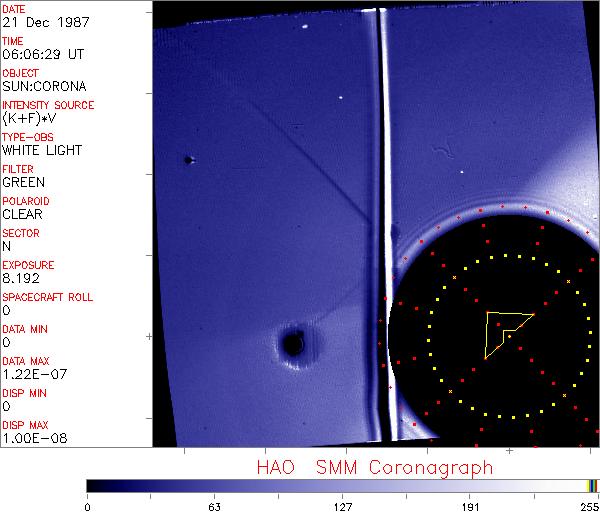Select the date value 21 Dec 1987
600x512 pixels.
pyautogui.click(x=46, y=22)
